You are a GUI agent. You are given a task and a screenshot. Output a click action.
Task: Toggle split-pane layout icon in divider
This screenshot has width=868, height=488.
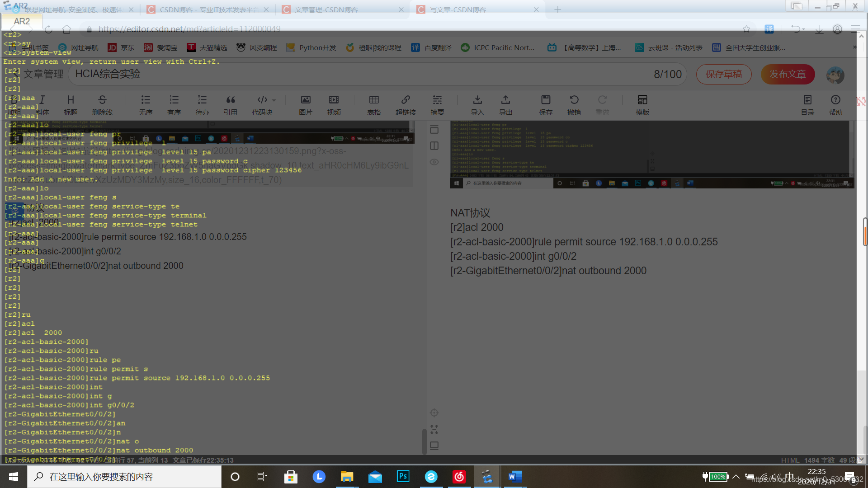(434, 145)
